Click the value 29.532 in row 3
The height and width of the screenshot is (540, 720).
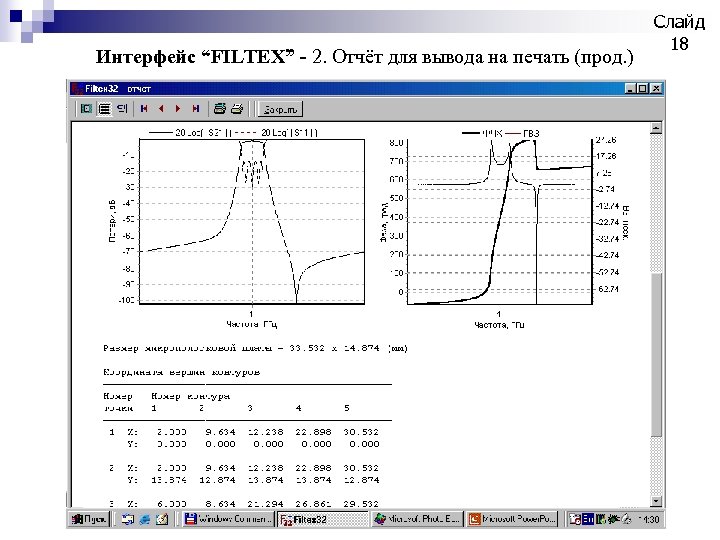coord(361,504)
